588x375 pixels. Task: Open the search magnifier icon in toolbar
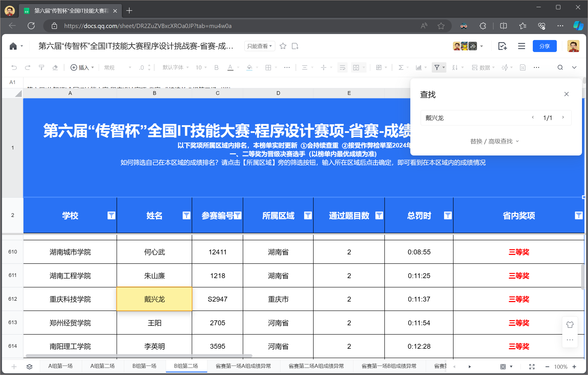coord(560,67)
